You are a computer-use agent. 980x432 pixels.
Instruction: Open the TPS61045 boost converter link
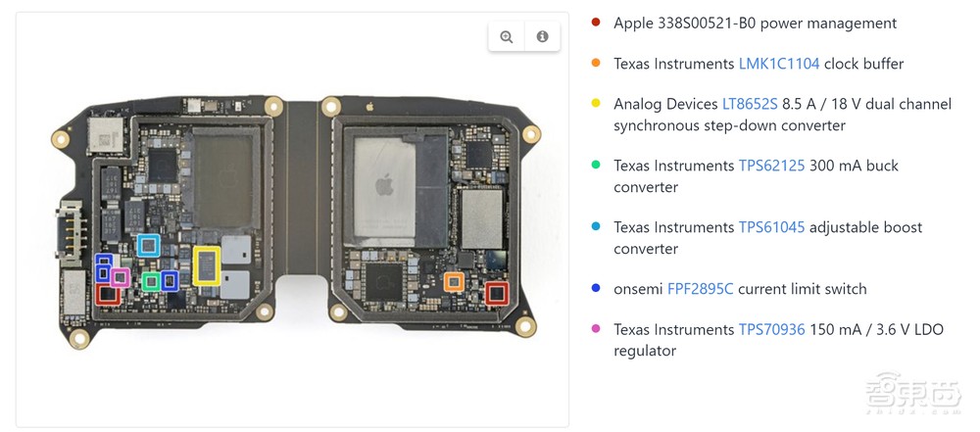click(772, 227)
